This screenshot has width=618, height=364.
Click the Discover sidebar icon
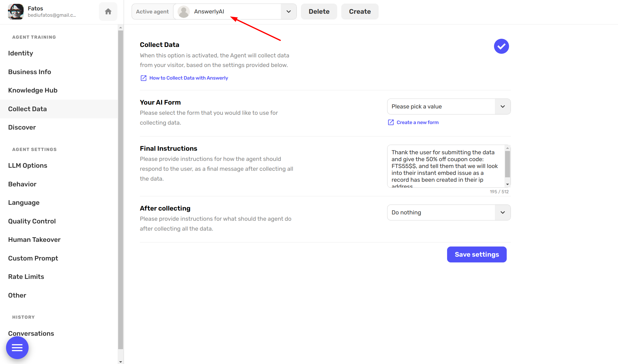22,127
